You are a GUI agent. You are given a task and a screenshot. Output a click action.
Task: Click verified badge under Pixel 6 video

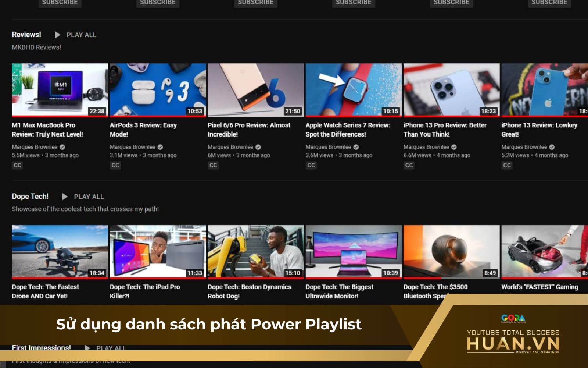[x=258, y=147]
